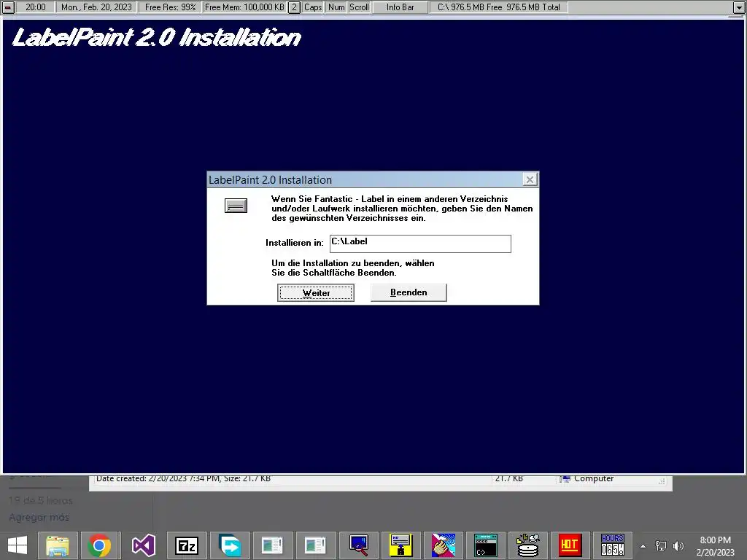Click the monitor with magnifier taskbar icon
The width and height of the screenshot is (747, 560).
358,545
